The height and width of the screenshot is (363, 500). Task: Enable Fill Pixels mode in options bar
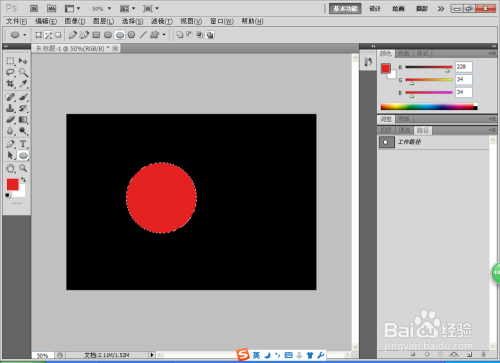click(x=58, y=35)
